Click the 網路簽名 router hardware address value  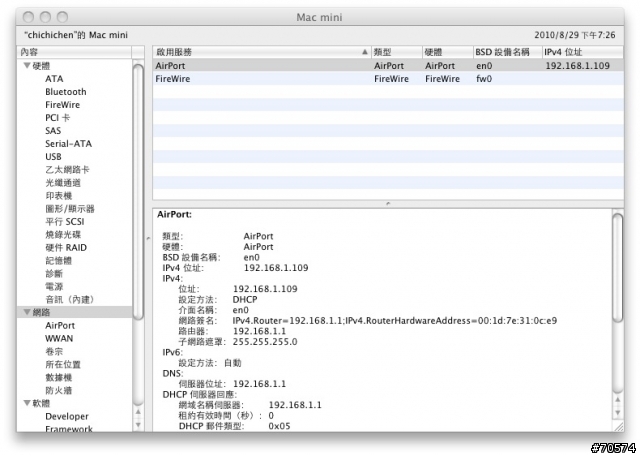point(395,321)
